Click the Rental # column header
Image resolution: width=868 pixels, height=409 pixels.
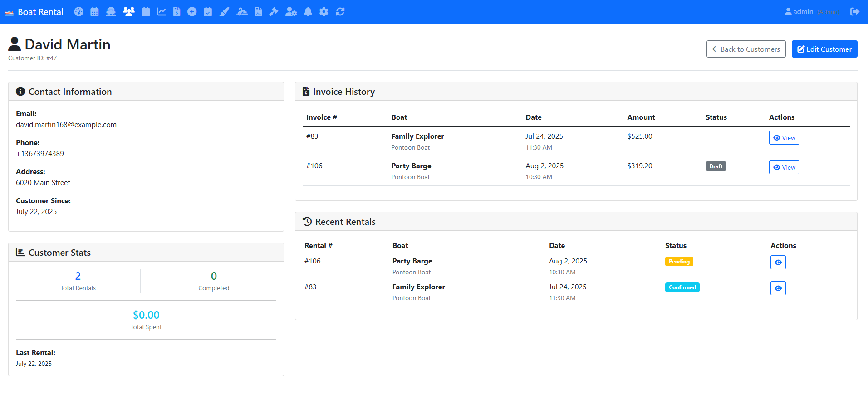[x=319, y=246]
